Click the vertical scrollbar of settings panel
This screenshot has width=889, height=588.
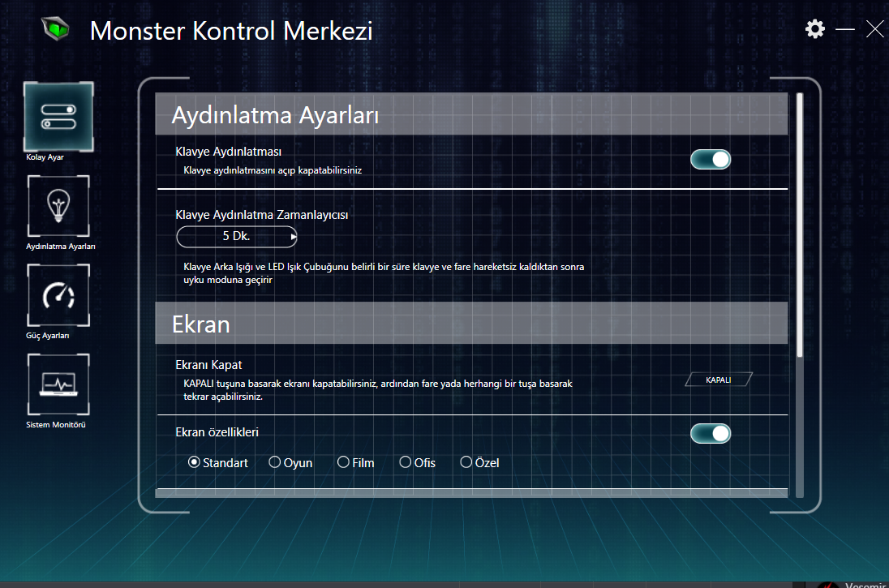pos(800,225)
